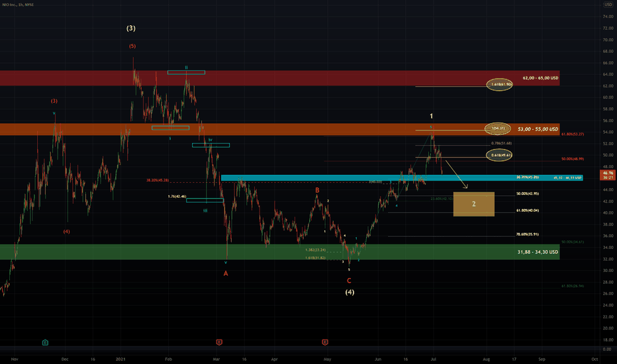Select the white (3) wave label at top

131,28
